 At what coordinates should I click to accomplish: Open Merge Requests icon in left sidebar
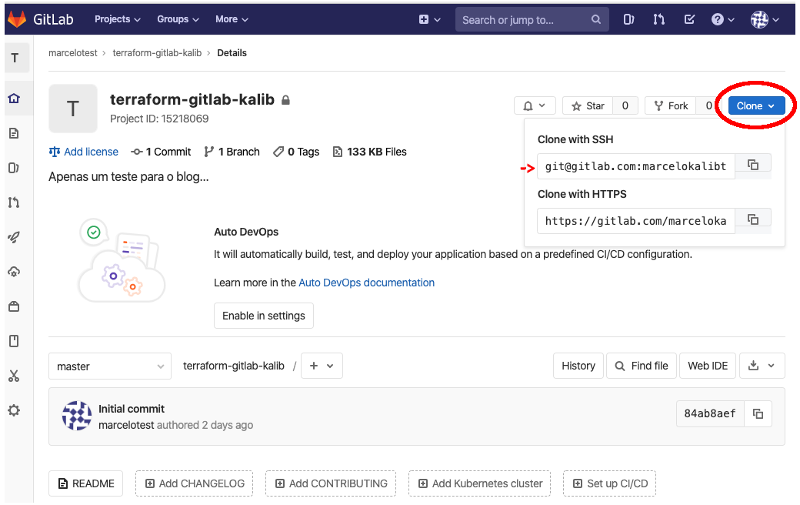14,203
